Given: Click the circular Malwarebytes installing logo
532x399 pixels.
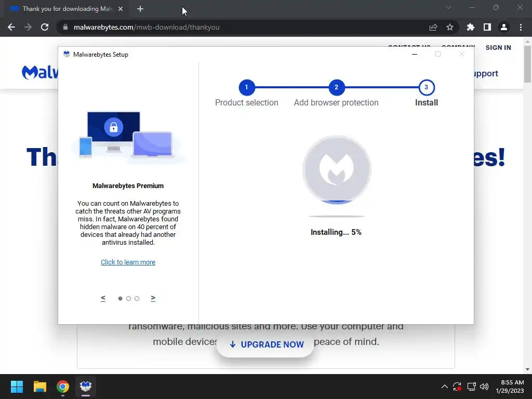Looking at the screenshot, I should coord(337,170).
